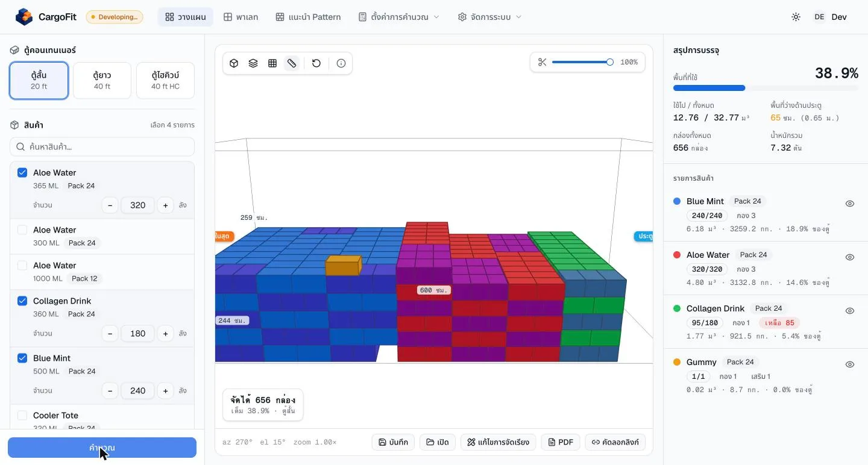
Task: Click คัดลอกลิงก์ copy link button
Action: [x=615, y=442]
